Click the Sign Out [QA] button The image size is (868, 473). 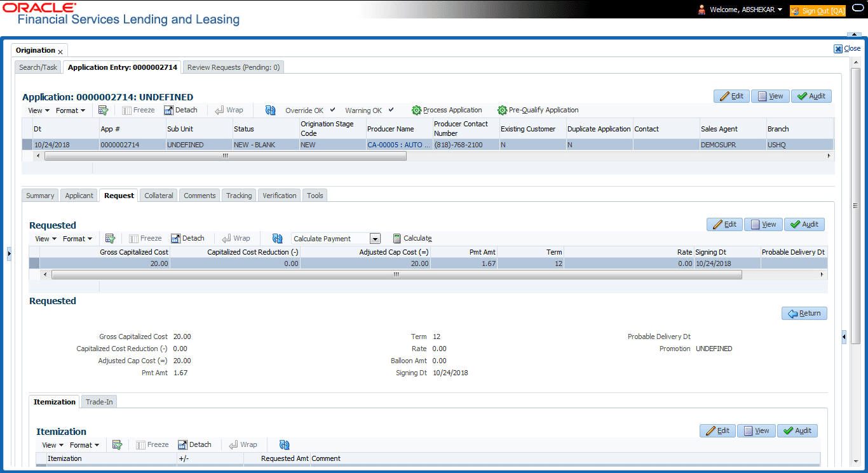tap(818, 11)
